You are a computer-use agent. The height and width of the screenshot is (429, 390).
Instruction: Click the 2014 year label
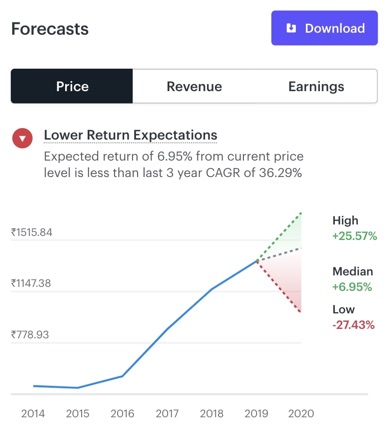[33, 413]
